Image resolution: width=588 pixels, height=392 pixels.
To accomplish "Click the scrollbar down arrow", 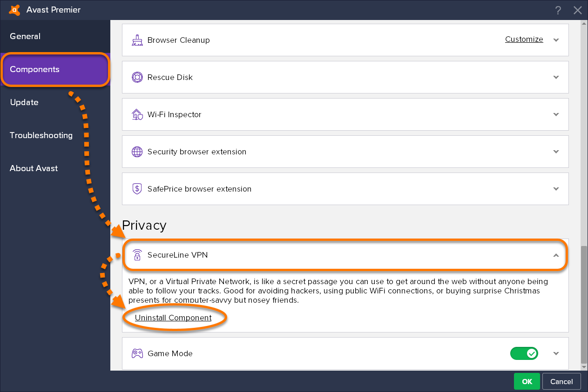I will point(584,367).
